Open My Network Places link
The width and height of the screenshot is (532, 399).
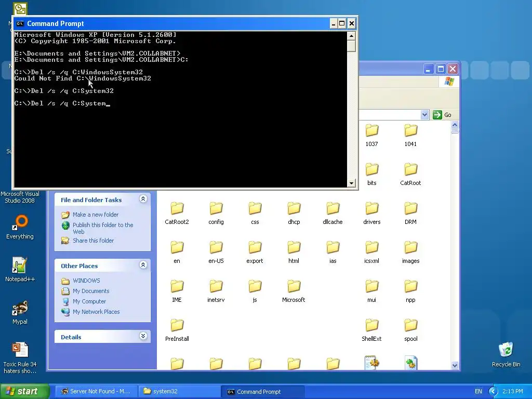(x=96, y=312)
